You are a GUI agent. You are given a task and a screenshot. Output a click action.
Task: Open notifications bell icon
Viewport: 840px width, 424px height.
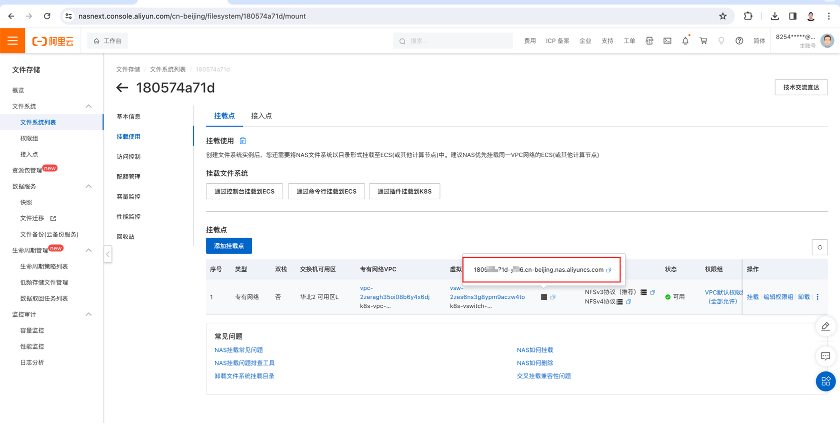point(685,41)
